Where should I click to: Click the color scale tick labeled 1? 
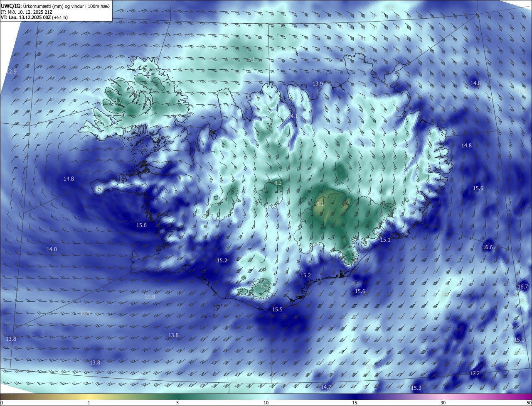[89, 403]
